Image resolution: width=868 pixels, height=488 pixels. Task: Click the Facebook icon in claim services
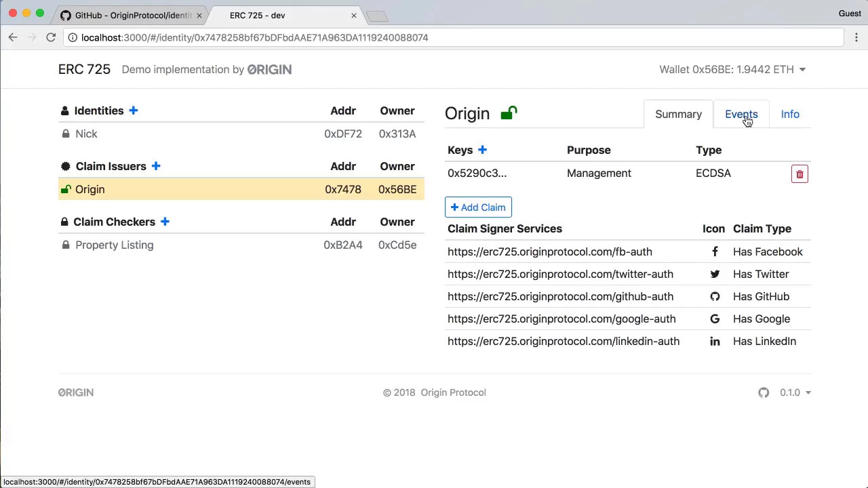pyautogui.click(x=715, y=251)
